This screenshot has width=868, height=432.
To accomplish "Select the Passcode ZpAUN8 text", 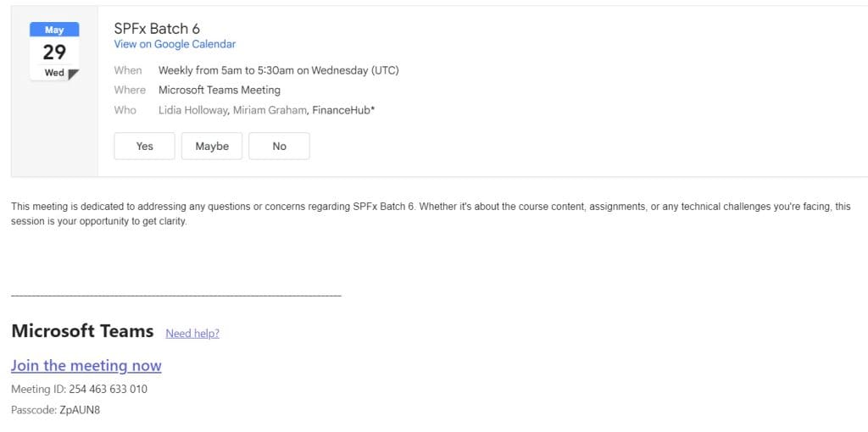I will pyautogui.click(x=55, y=410).
